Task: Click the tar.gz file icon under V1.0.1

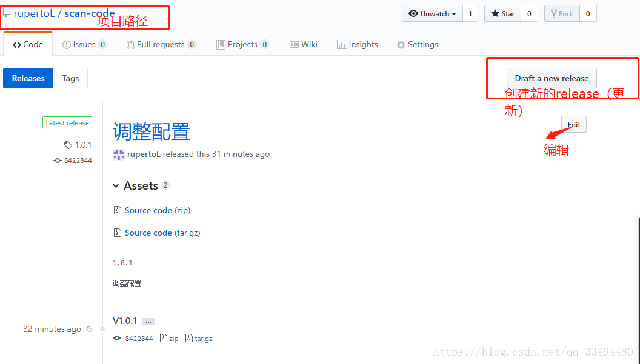Action: tap(189, 338)
